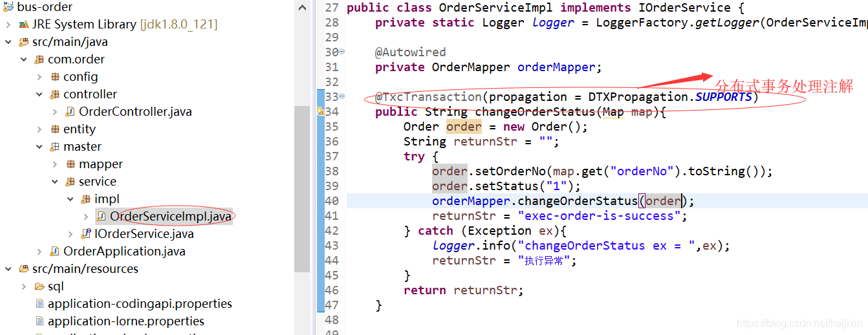
Task: Click the @TxcTransaction annotation text
Action: point(428,97)
